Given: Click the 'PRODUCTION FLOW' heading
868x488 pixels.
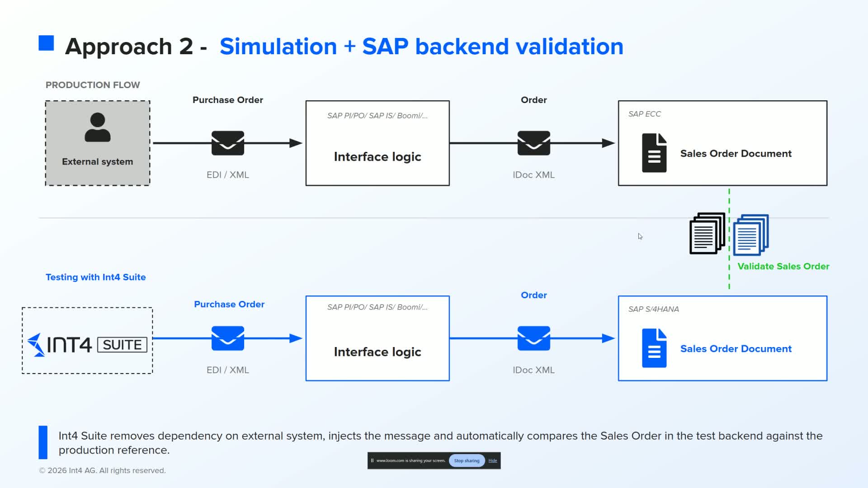Looking at the screenshot, I should [93, 85].
